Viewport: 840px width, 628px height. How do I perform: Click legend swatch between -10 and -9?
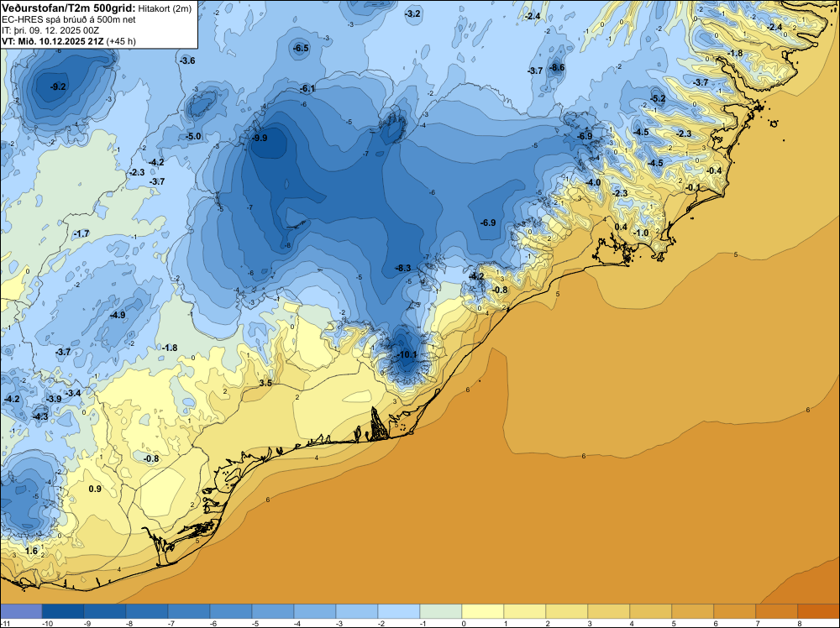pyautogui.click(x=63, y=611)
